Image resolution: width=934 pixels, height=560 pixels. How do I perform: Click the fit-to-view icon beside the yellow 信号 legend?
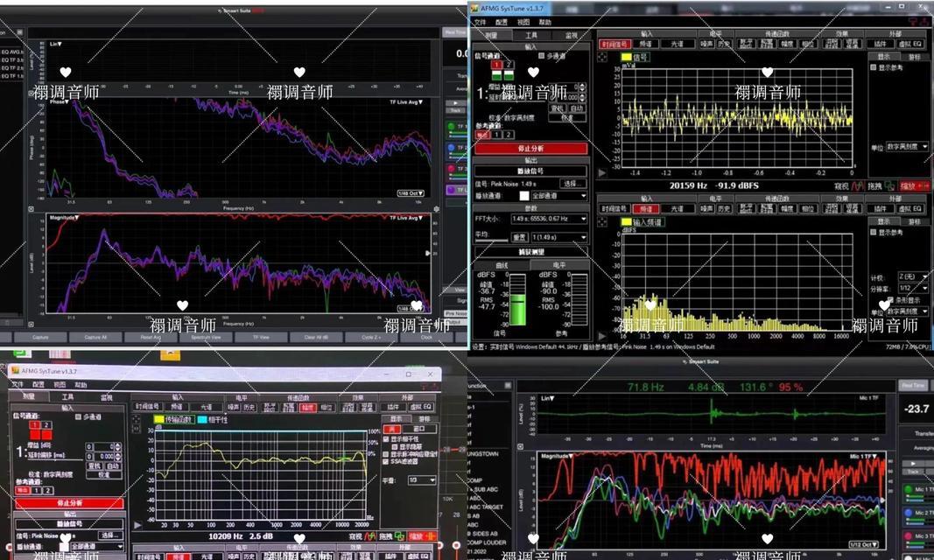603,57
